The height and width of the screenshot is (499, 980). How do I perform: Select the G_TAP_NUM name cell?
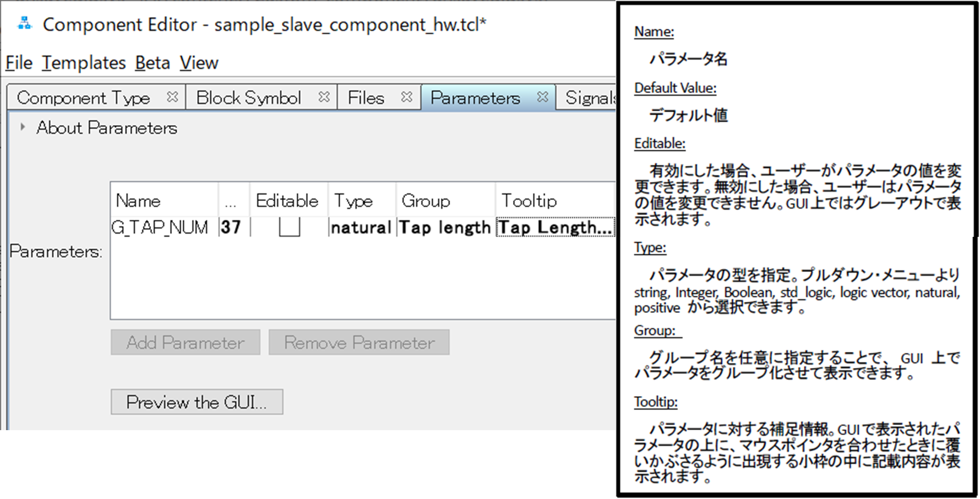point(160,227)
